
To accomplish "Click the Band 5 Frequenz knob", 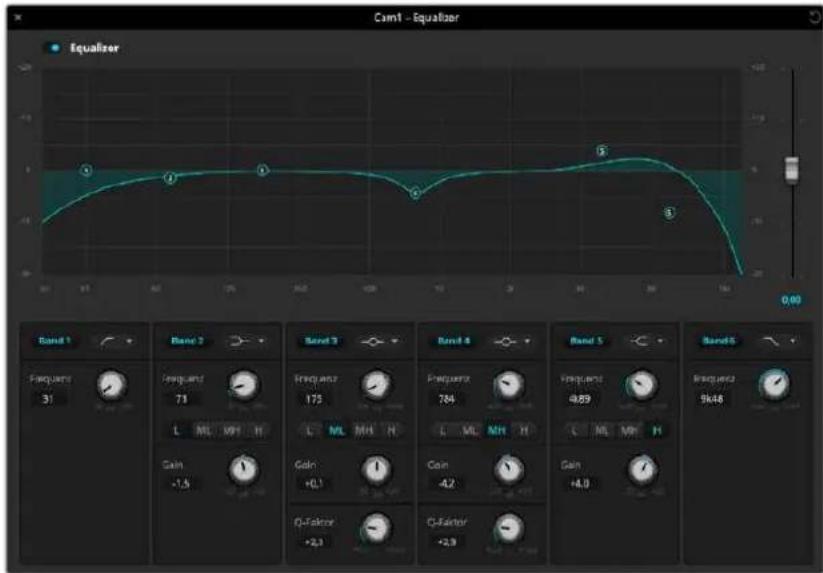I will click(x=642, y=386).
